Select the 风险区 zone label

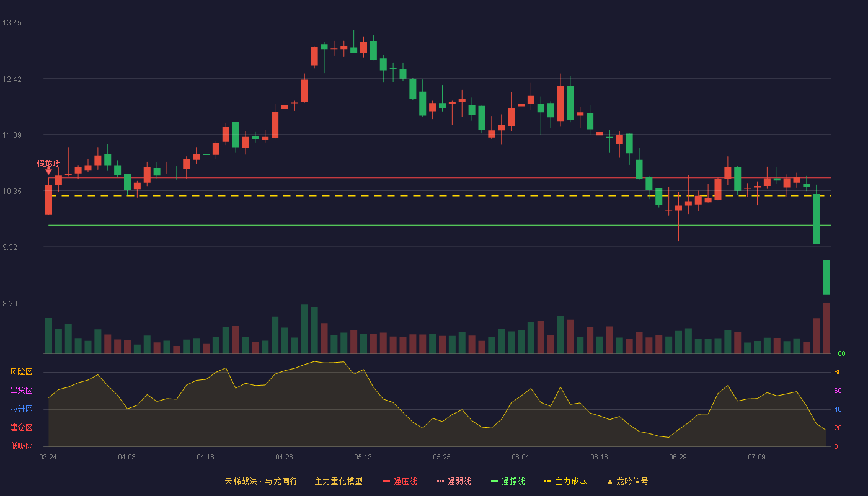(x=21, y=372)
